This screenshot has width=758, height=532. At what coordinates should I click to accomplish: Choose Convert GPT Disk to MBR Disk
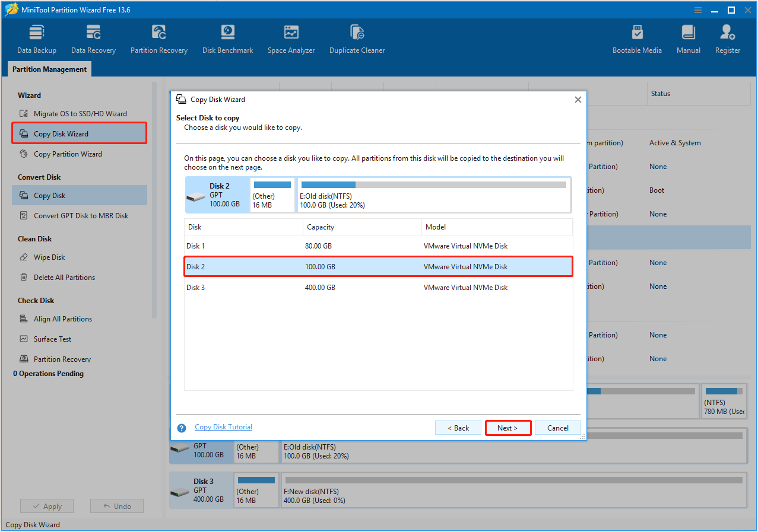80,215
